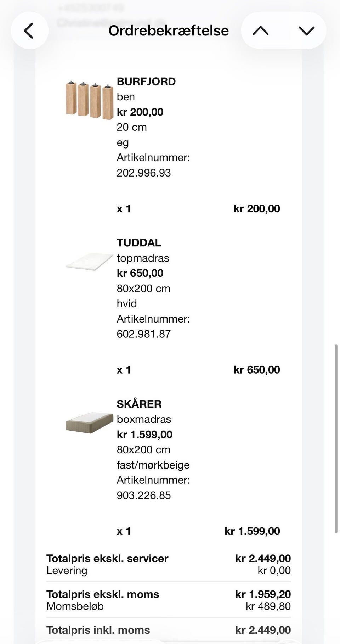Image resolution: width=340 pixels, height=644 pixels.
Task: Tap the SKÅRER product name
Action: [x=139, y=404]
